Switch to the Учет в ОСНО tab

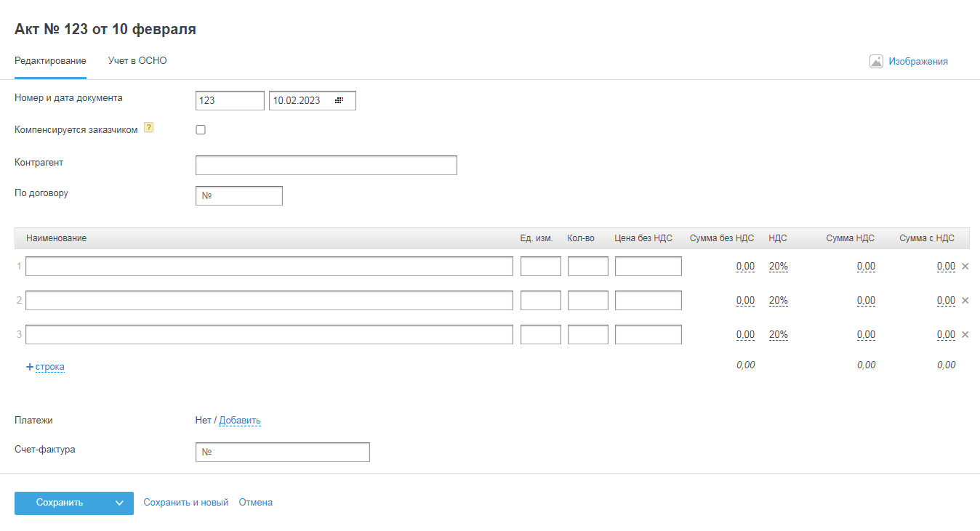137,61
